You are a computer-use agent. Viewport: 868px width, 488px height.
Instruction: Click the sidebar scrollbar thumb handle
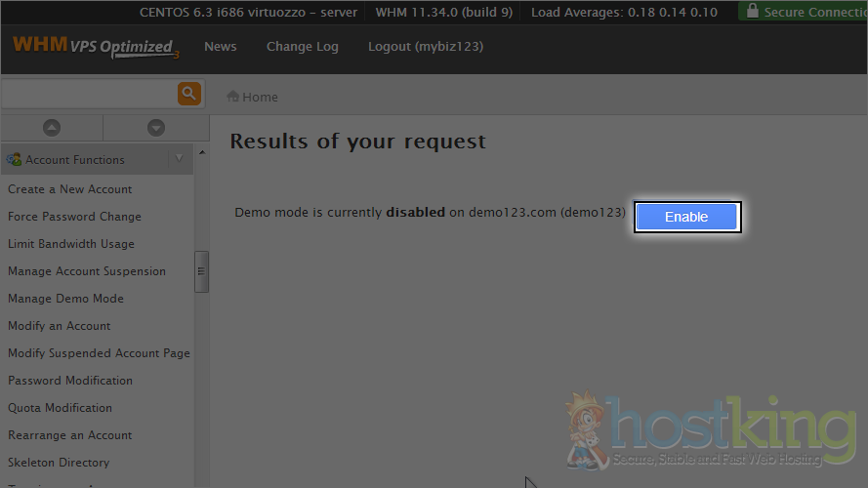point(201,271)
